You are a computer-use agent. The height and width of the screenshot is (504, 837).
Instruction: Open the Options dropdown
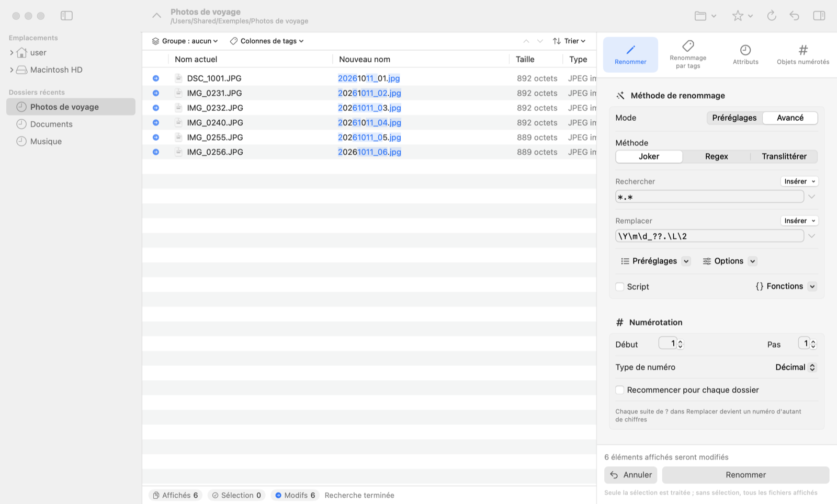729,261
